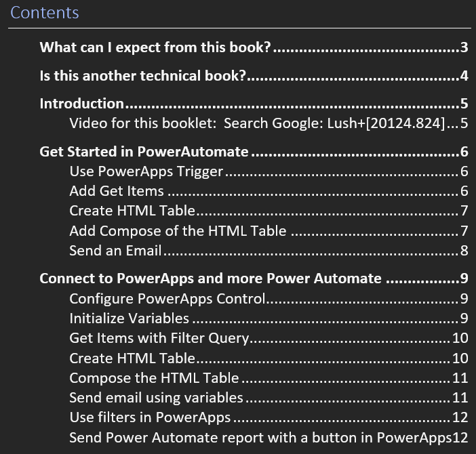476x454 pixels.
Task: Open 'Connect to PowerApps and more Power Automate'
Action: [x=210, y=278]
